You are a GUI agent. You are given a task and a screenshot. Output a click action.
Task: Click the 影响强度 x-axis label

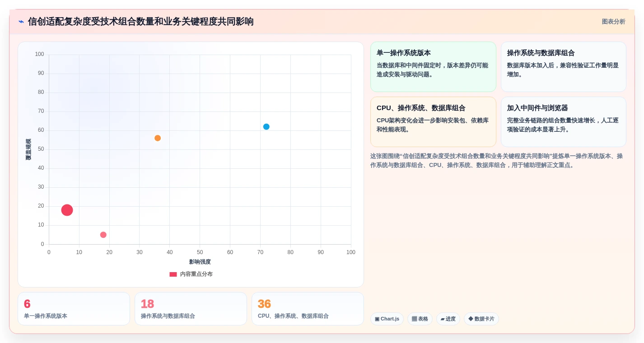pyautogui.click(x=200, y=262)
